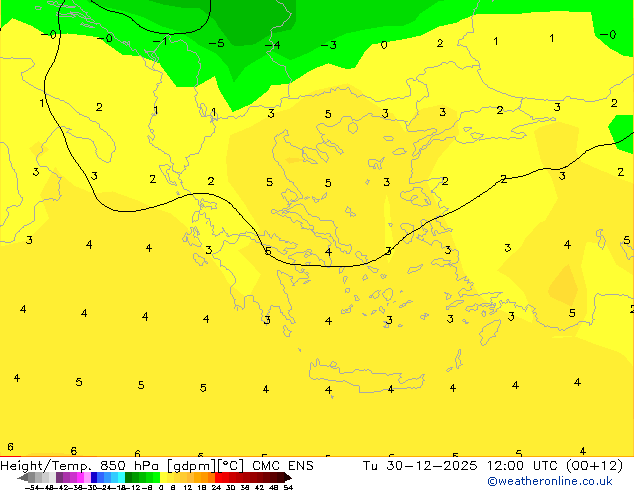Select the map title 'Height/Temp. 850 hPa'
634x490 pixels.
click(x=79, y=466)
